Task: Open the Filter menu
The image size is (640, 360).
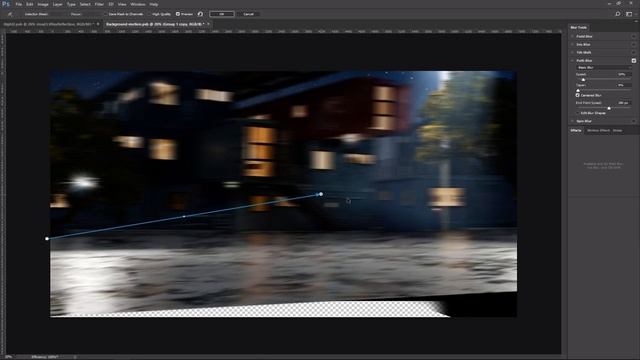Action: pyautogui.click(x=99, y=4)
